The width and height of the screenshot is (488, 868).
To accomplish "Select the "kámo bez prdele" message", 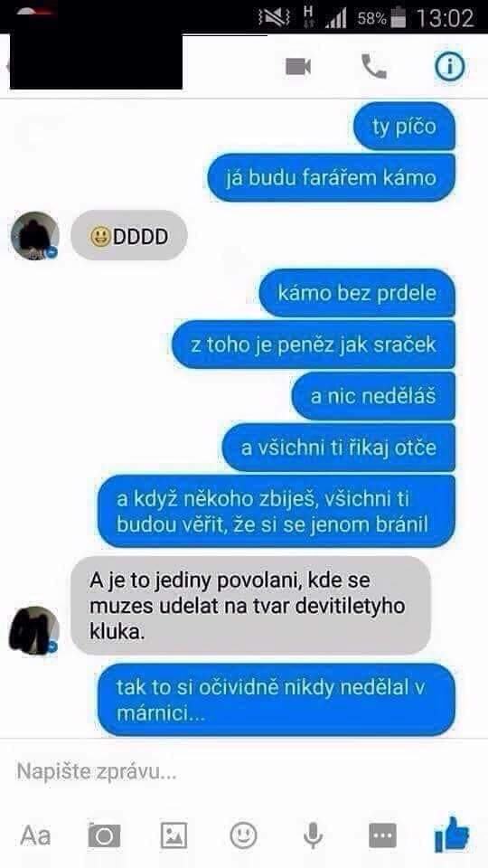I will click(357, 293).
